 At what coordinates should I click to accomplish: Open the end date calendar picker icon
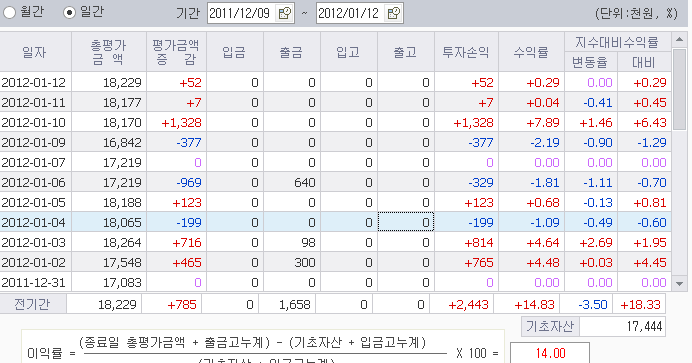pyautogui.click(x=394, y=13)
